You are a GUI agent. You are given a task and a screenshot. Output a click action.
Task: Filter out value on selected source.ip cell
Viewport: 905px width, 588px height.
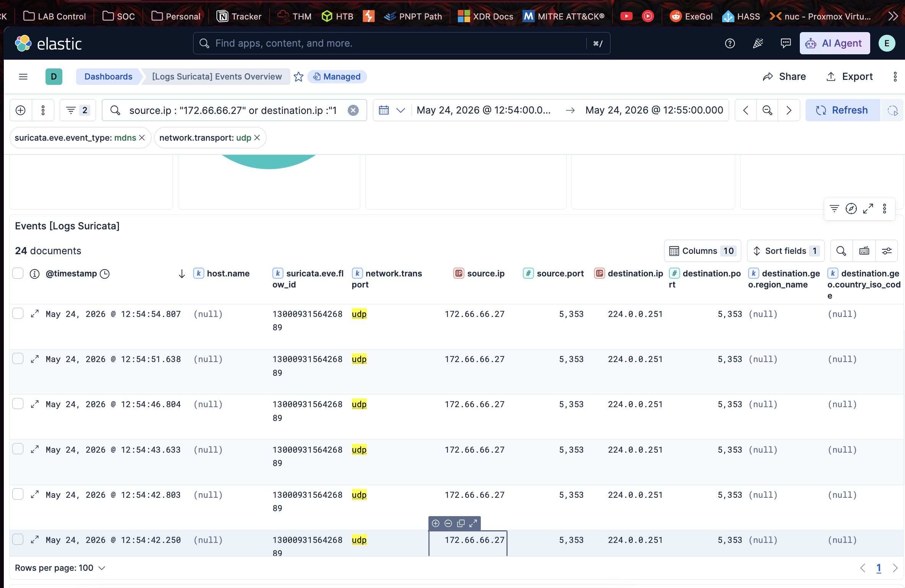coord(448,523)
